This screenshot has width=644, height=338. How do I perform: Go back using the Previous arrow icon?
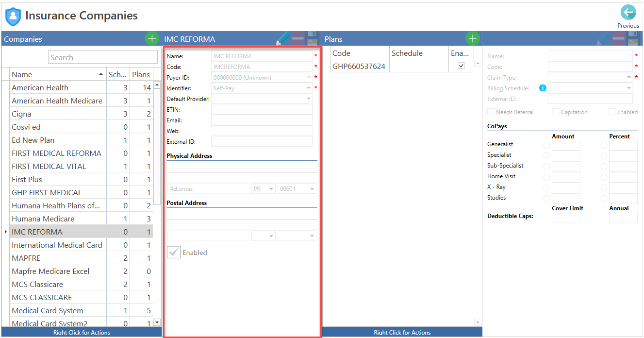pos(628,13)
